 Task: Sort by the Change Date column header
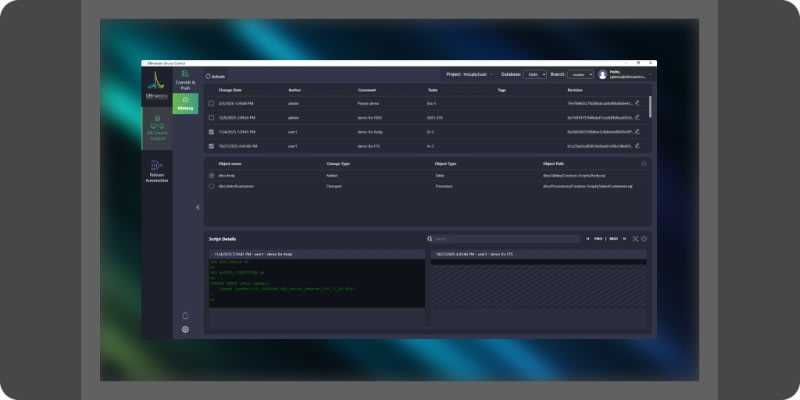pyautogui.click(x=230, y=90)
